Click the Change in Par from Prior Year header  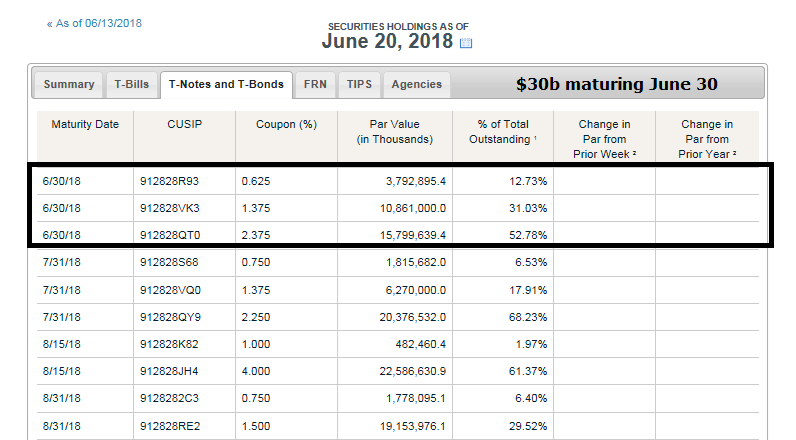click(x=707, y=139)
